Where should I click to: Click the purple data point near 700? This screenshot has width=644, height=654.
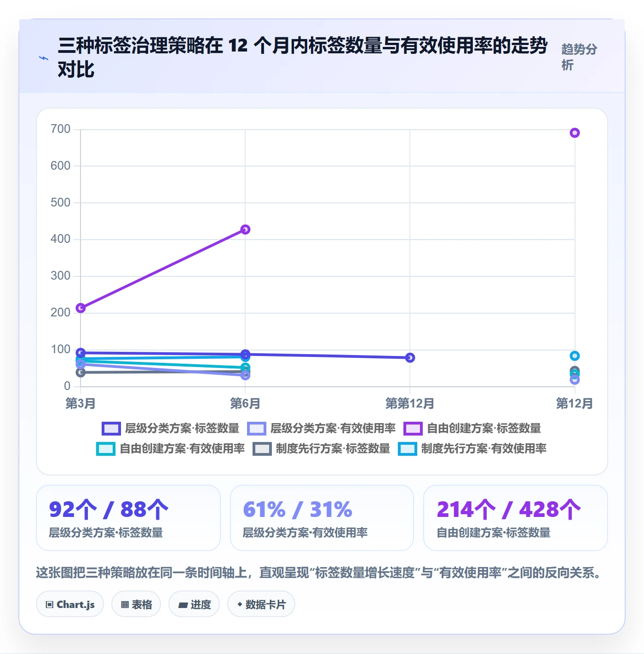pos(575,133)
